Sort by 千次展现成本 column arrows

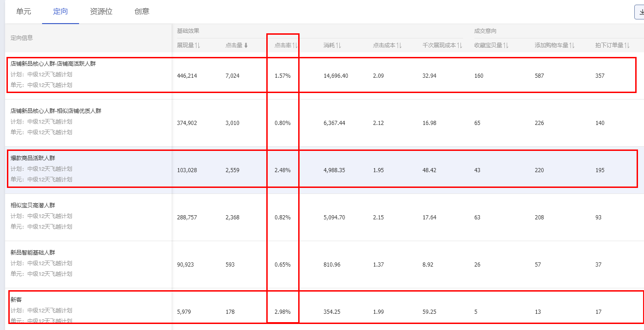(460, 45)
